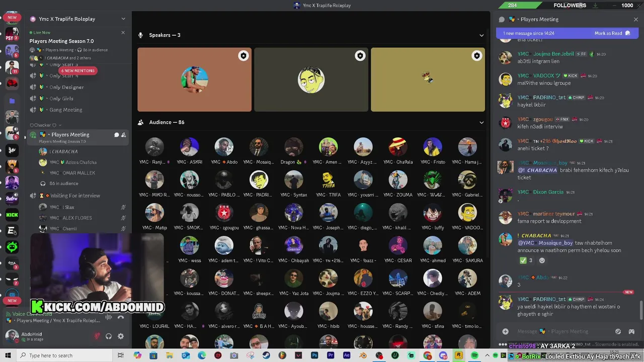
Task: Open the Only Designer voice channel
Action: tap(66, 87)
